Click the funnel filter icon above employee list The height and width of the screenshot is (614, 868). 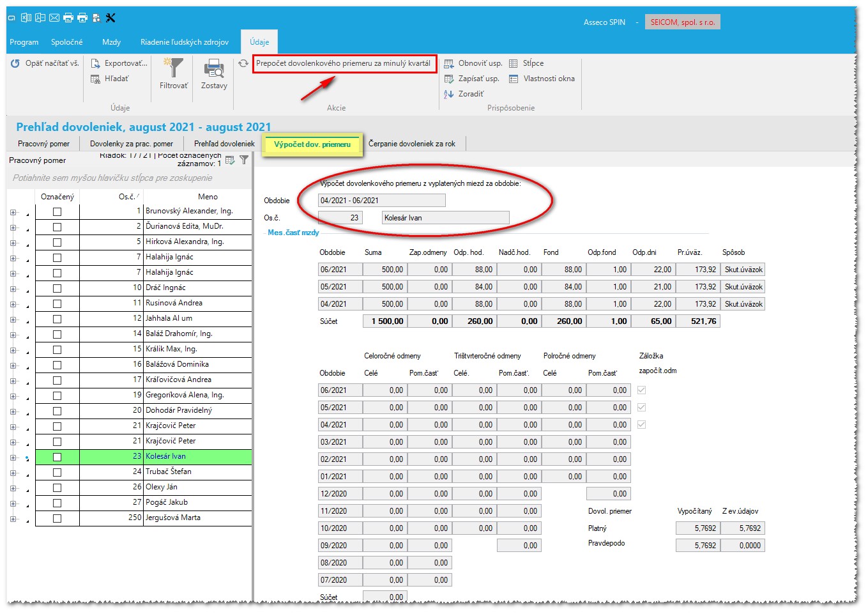pos(244,160)
